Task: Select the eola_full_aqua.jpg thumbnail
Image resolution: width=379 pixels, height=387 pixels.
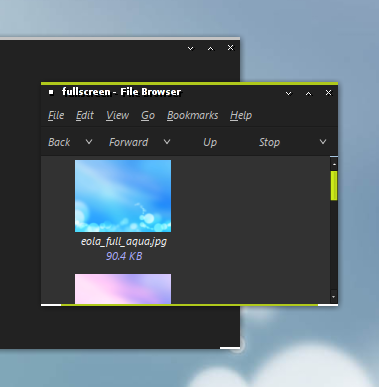Action: click(123, 196)
